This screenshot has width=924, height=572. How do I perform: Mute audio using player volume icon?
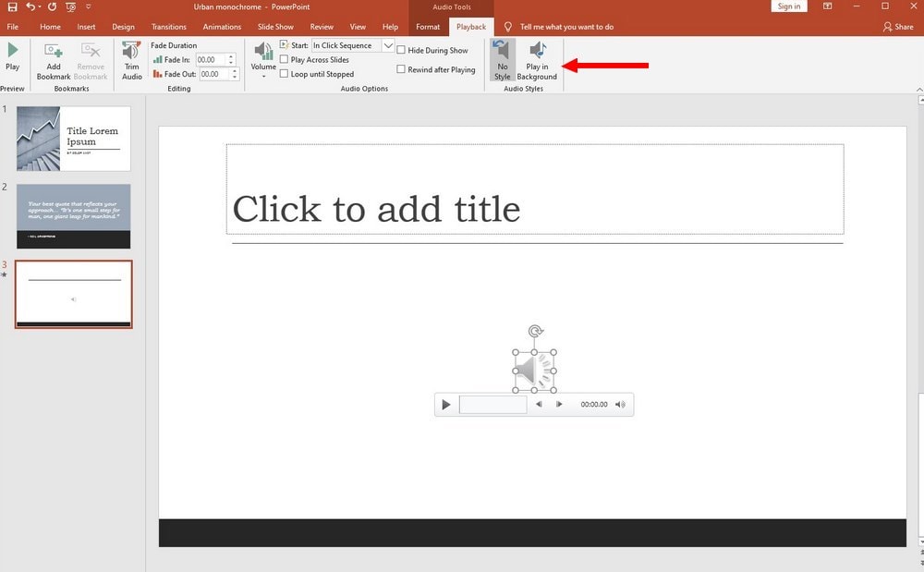pyautogui.click(x=620, y=405)
